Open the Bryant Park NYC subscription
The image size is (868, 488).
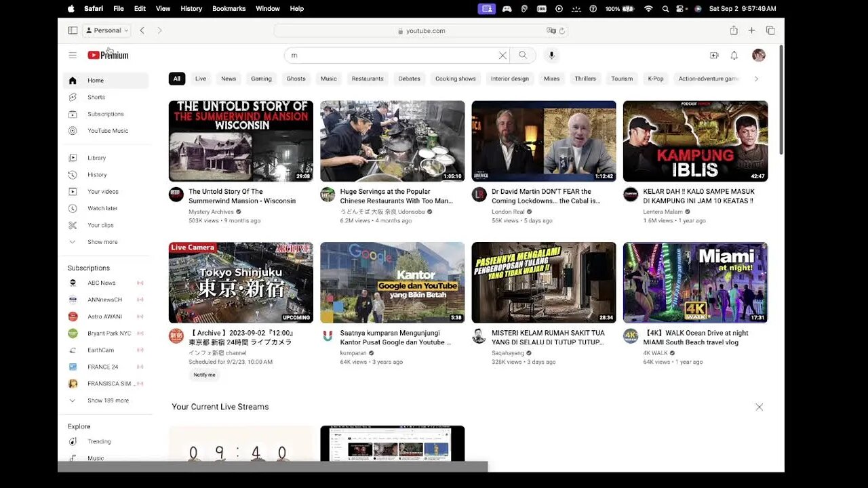[106, 333]
